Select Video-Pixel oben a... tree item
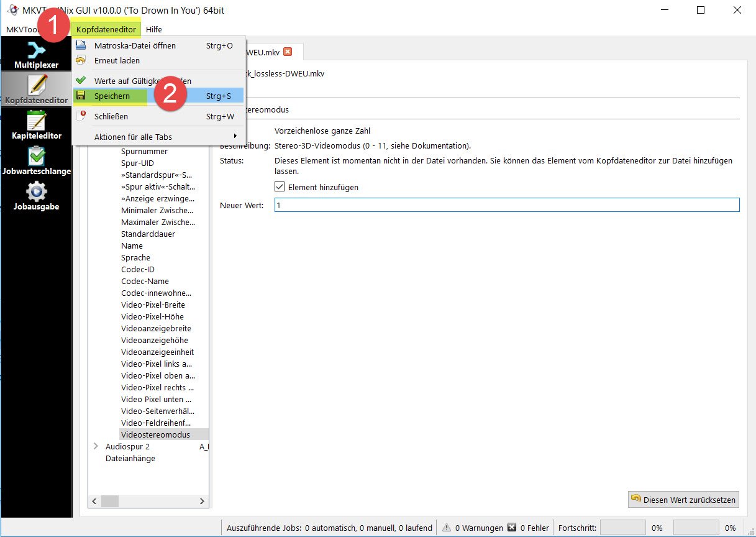Screen dimensions: 756x537 (158, 375)
